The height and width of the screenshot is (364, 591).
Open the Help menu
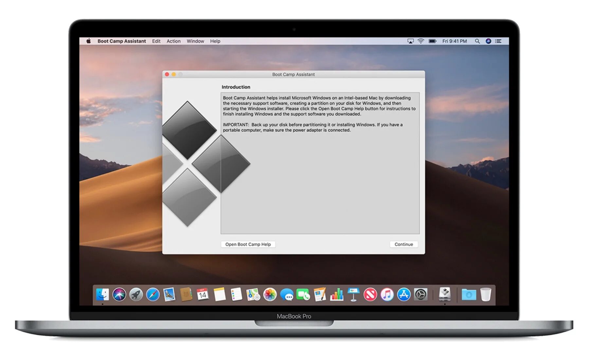(215, 41)
